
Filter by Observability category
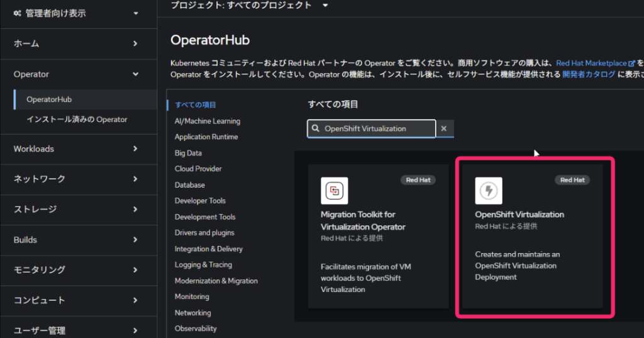click(x=196, y=329)
